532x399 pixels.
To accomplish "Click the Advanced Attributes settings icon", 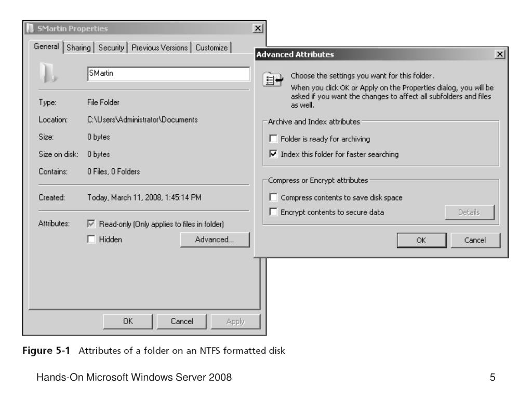I will (x=273, y=79).
